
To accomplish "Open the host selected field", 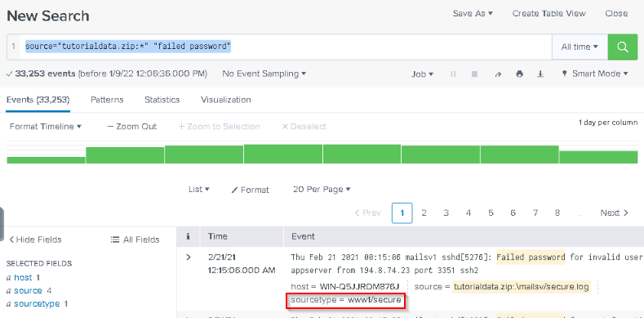I will tap(23, 278).
